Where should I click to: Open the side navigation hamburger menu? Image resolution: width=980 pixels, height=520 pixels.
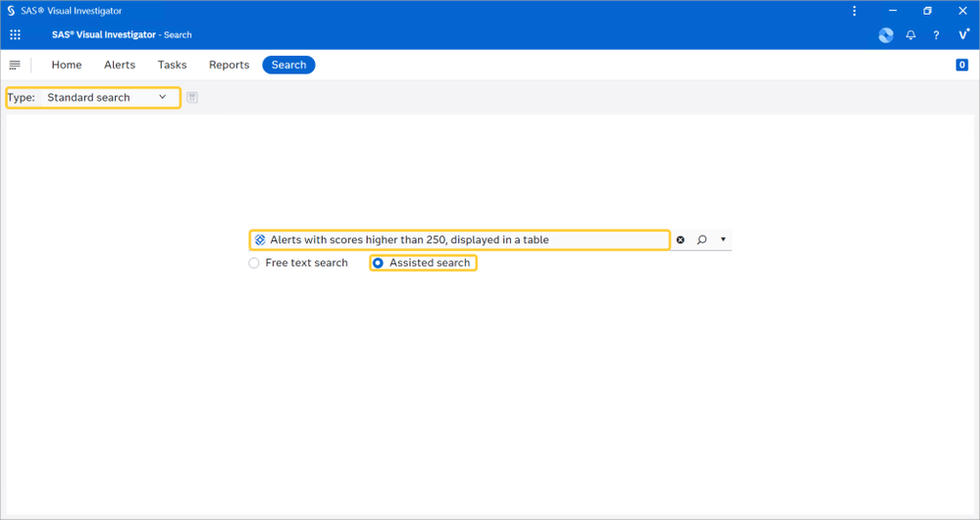[15, 65]
